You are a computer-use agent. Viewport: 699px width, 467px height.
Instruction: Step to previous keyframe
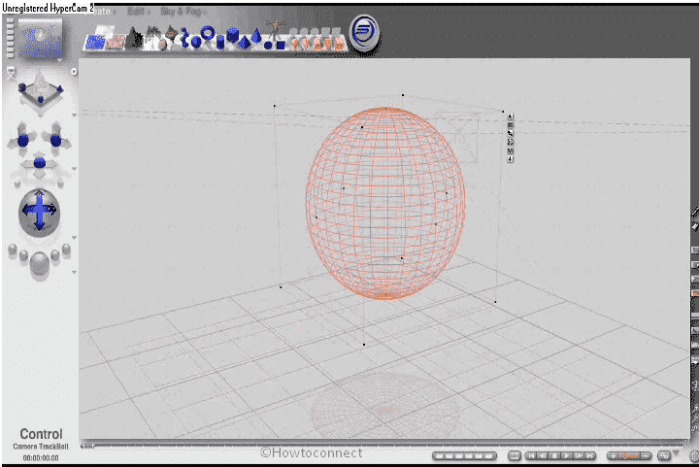(x=542, y=456)
